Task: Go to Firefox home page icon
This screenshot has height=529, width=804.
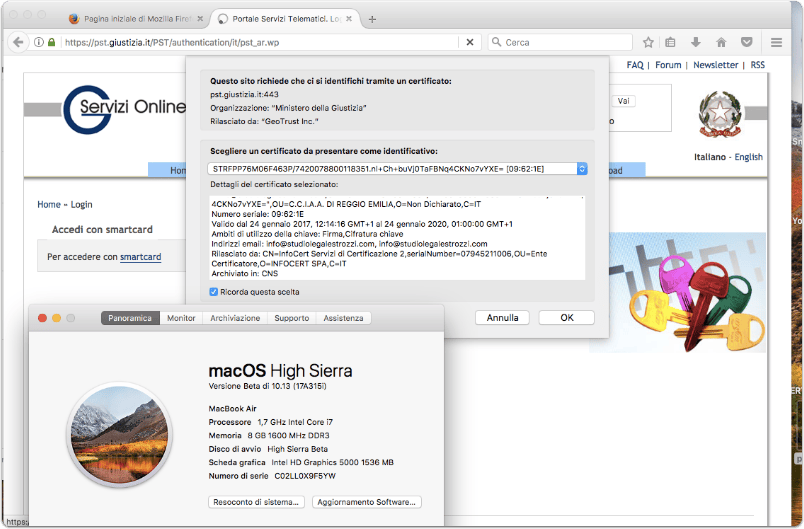Action: [x=721, y=42]
